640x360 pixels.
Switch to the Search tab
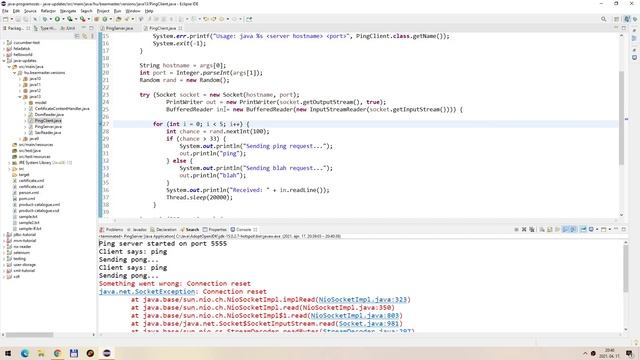190,229
